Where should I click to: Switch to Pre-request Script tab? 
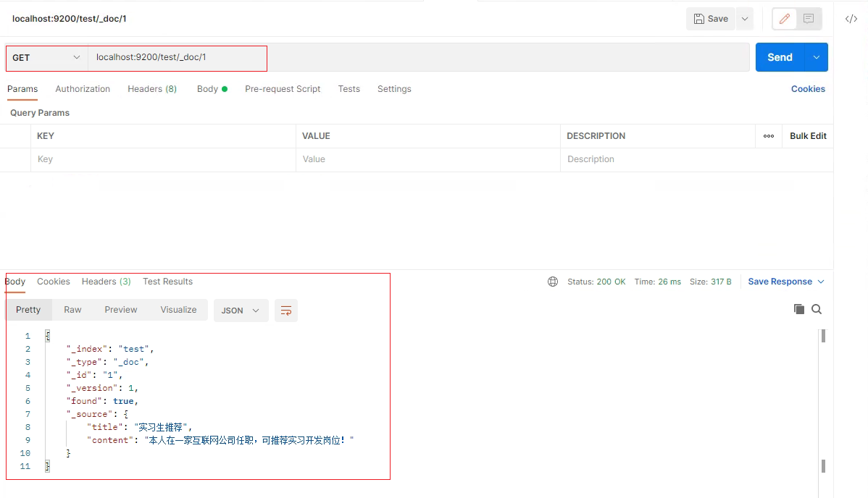click(283, 89)
